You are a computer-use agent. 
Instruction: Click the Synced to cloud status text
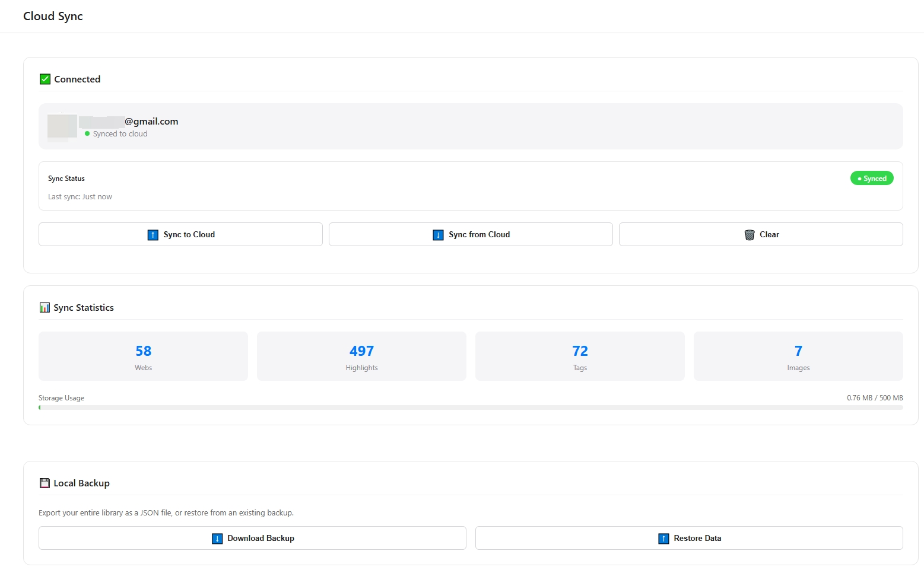(x=120, y=133)
